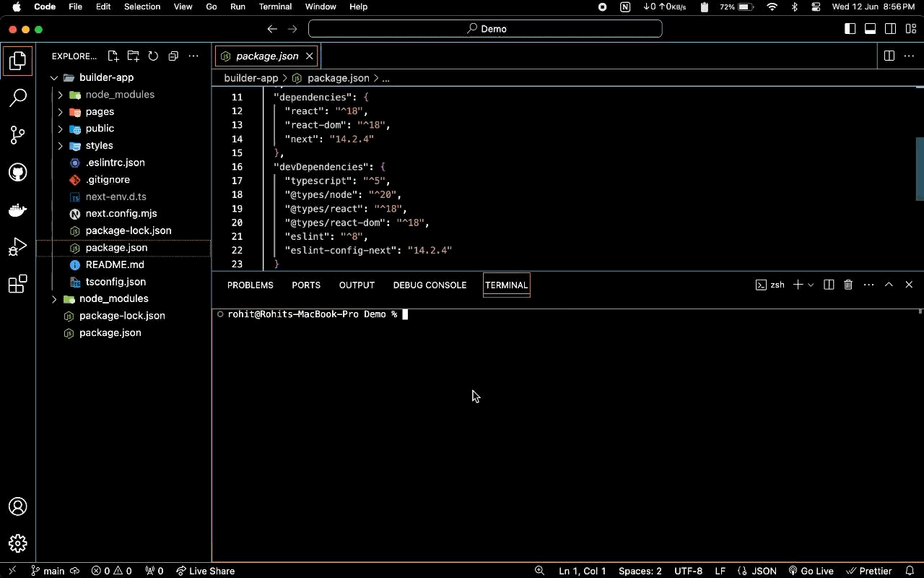The width and height of the screenshot is (924, 578).
Task: Open terminal panel more actions ellipsis
Action: click(x=868, y=285)
